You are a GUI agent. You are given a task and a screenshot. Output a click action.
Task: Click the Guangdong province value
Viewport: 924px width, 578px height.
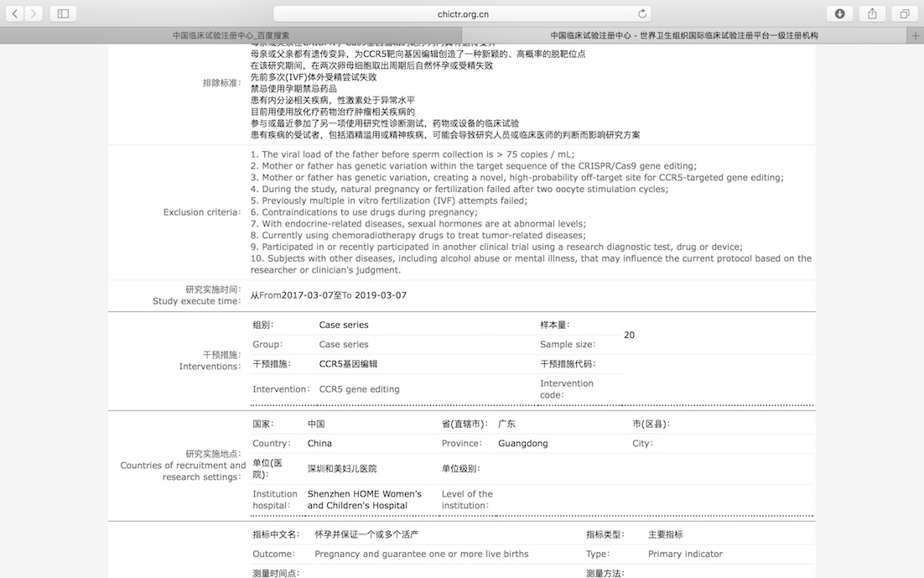pyautogui.click(x=522, y=443)
